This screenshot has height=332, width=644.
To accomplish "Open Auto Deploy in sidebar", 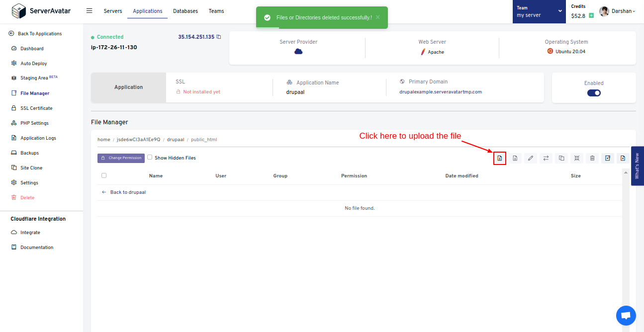I will [34, 64].
